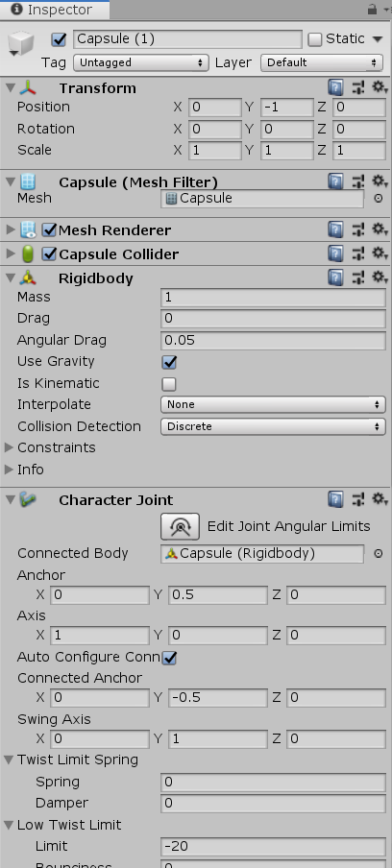Screen dimensions: 392x868
Task: Enable the Is Kinematic checkbox
Action: point(169,384)
